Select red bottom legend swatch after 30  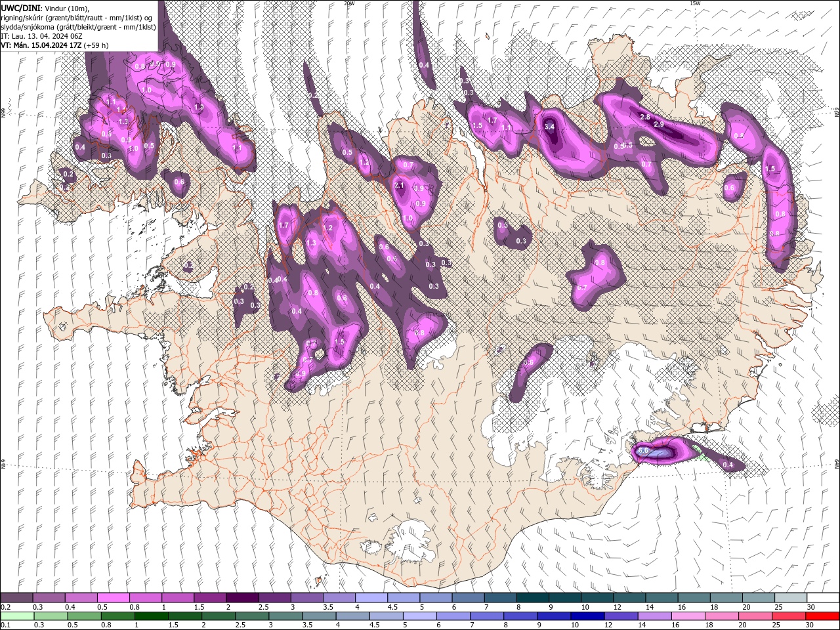(823, 616)
